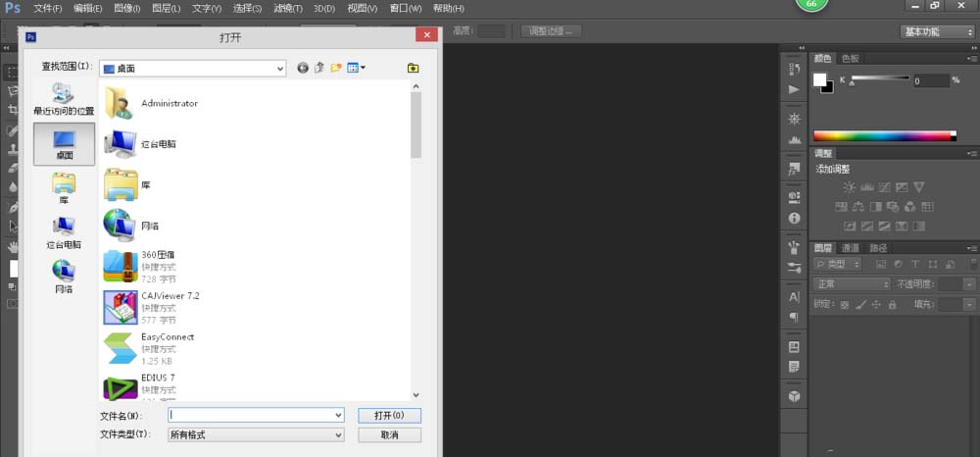Open the Navigator wheel icon in dock

(794, 119)
